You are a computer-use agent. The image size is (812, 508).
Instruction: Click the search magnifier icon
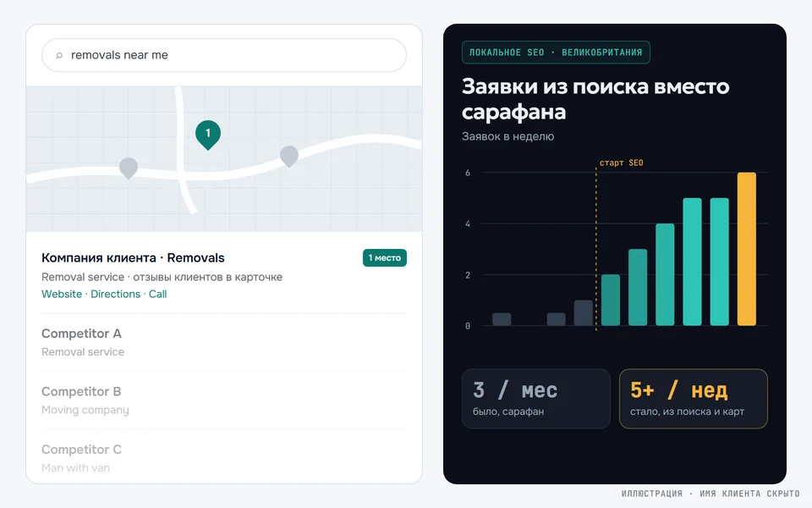[59, 56]
